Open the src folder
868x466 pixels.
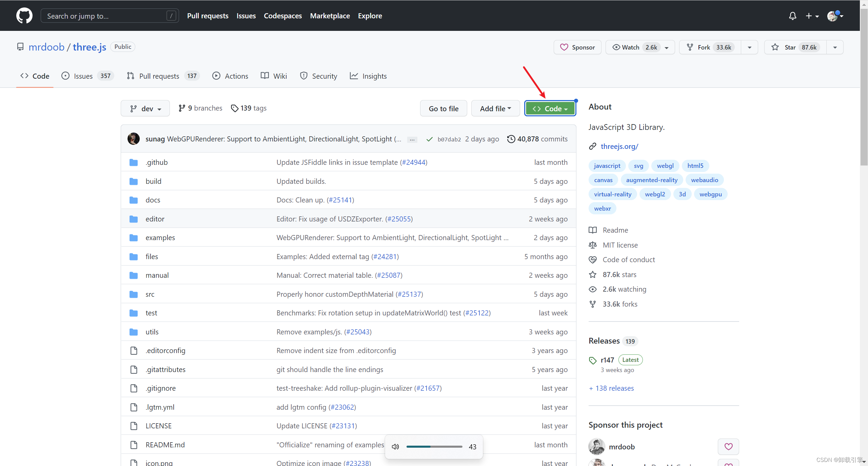pos(150,294)
